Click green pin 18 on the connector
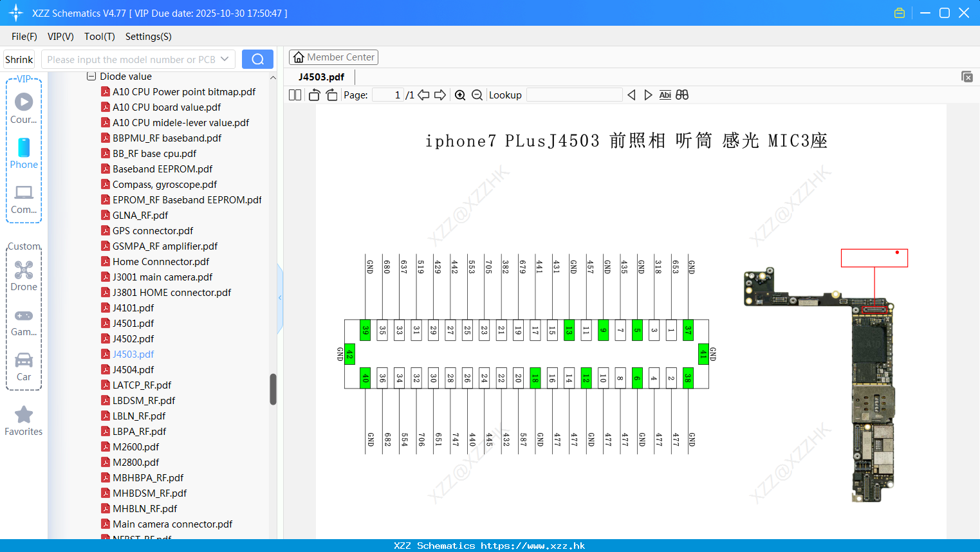 pos(535,378)
